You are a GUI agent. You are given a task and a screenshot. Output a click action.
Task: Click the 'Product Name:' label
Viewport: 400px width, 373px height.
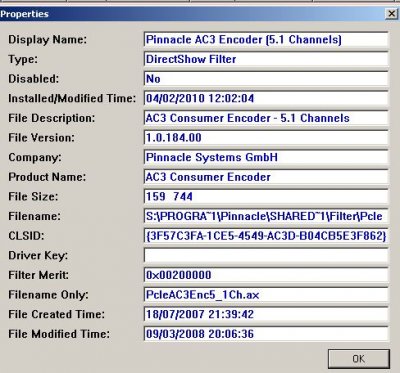tap(47, 177)
